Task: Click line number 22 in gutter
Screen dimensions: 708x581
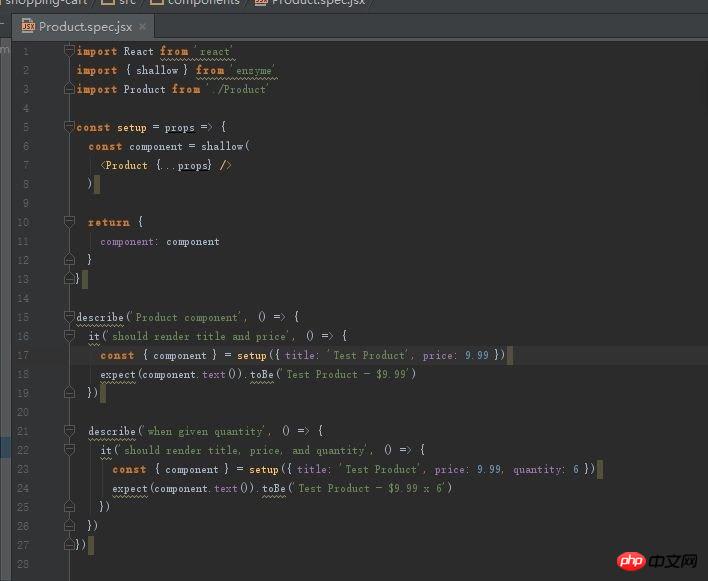Action: pyautogui.click(x=23, y=450)
